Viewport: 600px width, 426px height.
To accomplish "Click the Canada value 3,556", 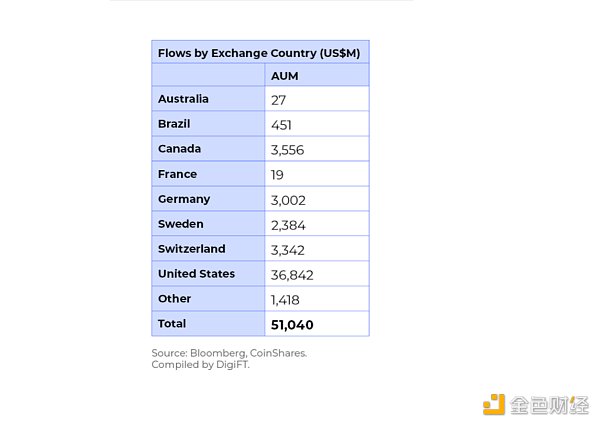I will point(287,150).
